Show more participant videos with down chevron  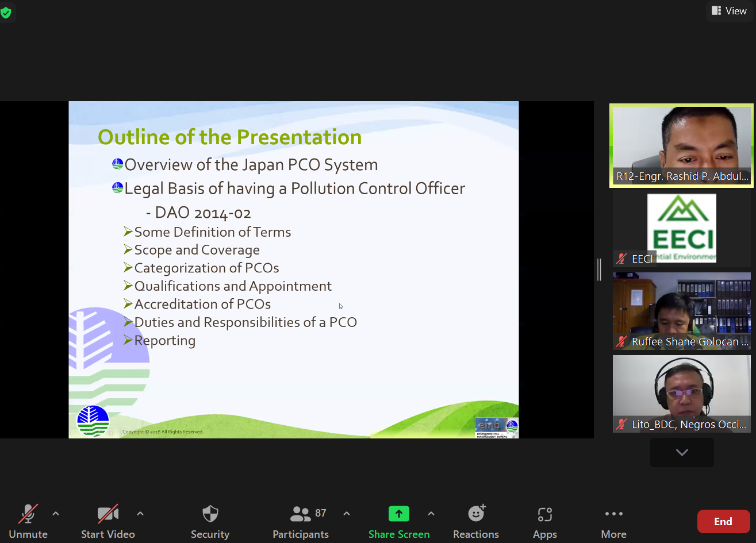pos(682,452)
